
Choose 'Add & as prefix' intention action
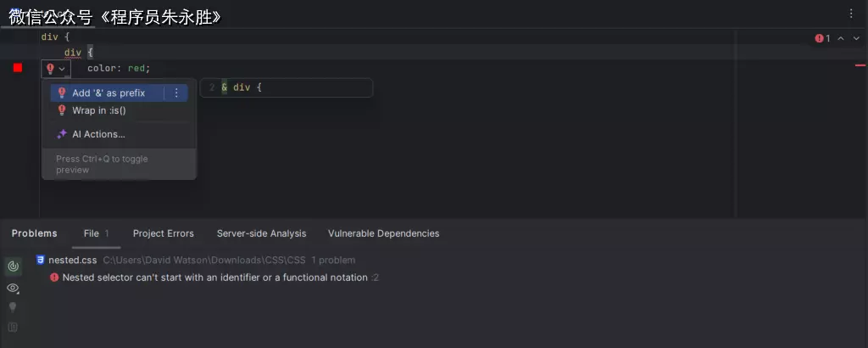click(108, 93)
